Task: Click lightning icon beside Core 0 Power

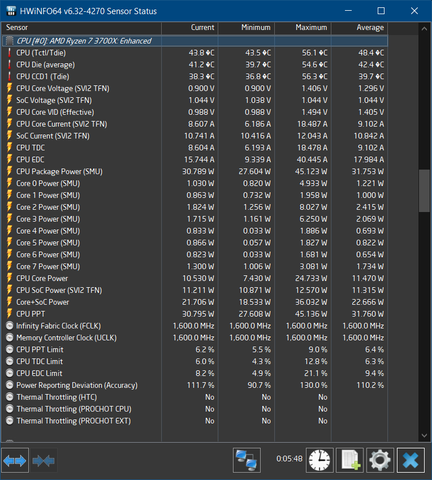Action: [x=10, y=183]
